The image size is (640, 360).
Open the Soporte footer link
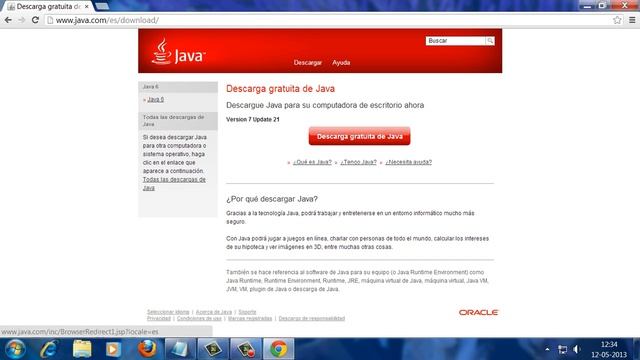coord(247,312)
